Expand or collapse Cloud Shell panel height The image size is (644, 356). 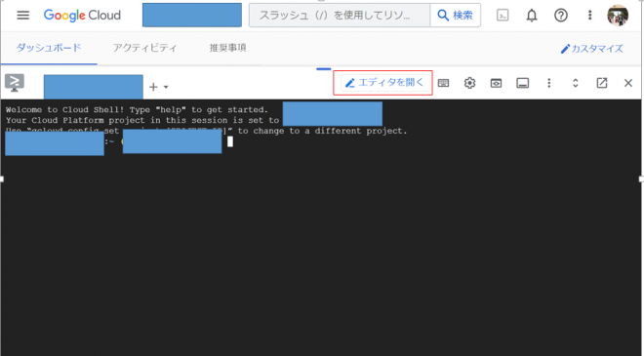point(575,83)
